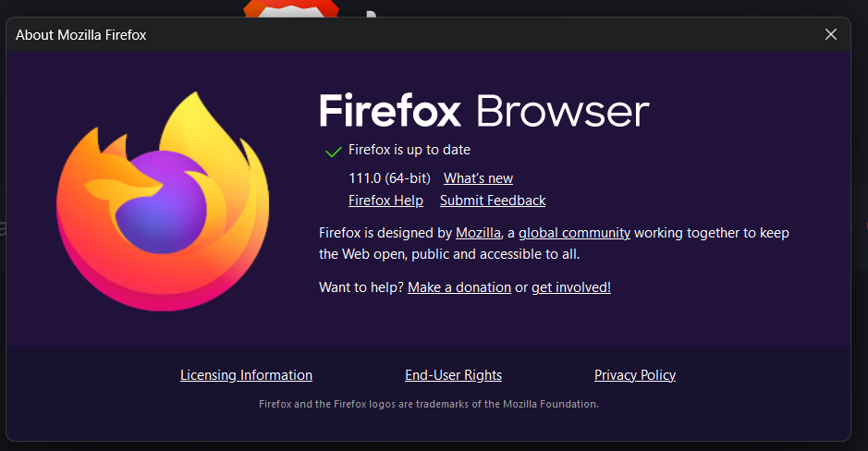
Task: Follow the Mozilla hyperlink
Action: coord(478,233)
